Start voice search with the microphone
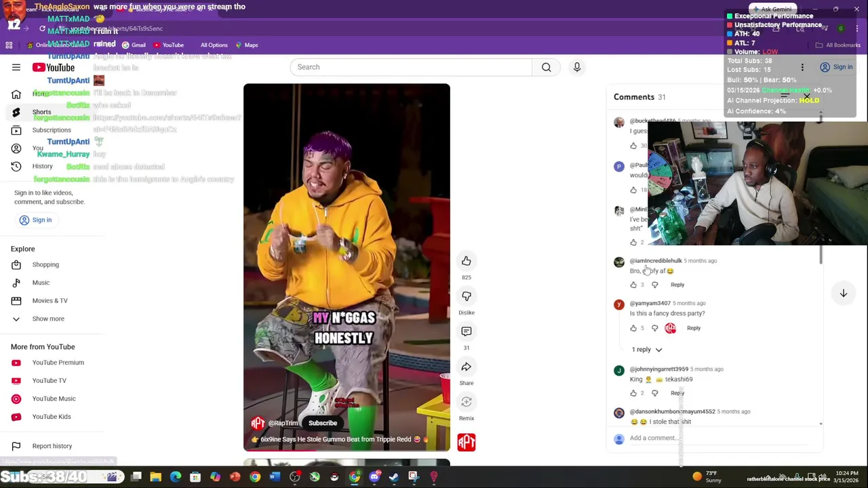The height and width of the screenshot is (488, 868). pos(577,67)
